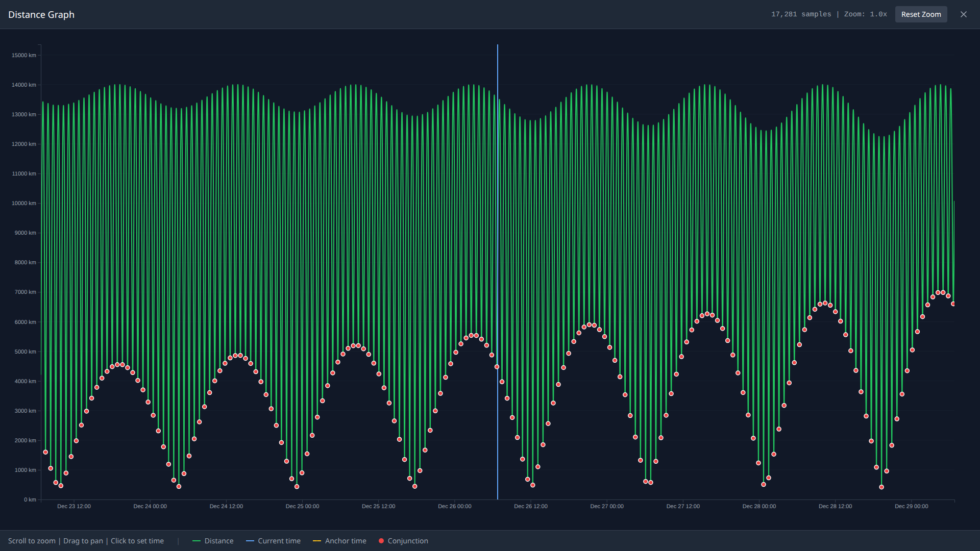Close the Distance Graph panel
The image size is (980, 551).
click(x=964, y=14)
